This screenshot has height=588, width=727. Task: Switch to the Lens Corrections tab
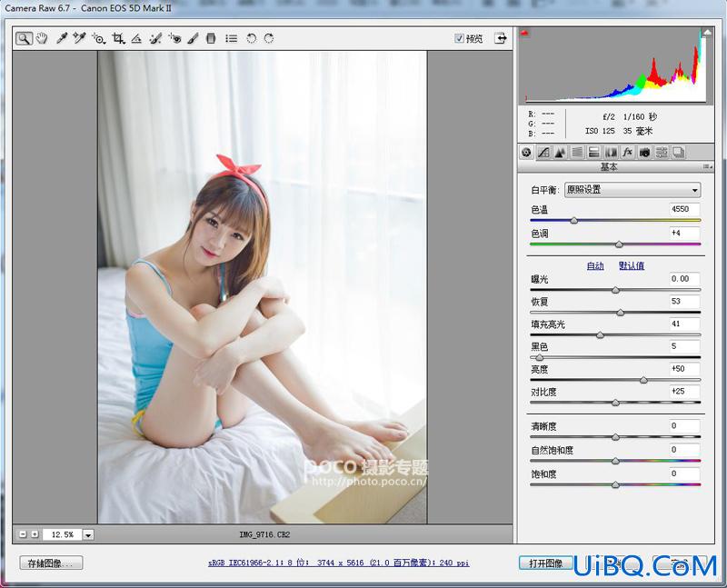point(611,152)
